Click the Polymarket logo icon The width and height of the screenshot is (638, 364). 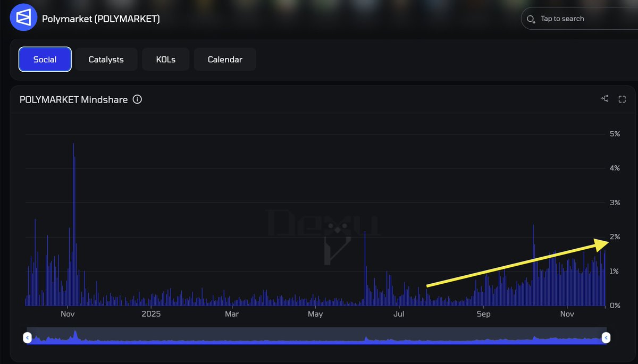24,18
